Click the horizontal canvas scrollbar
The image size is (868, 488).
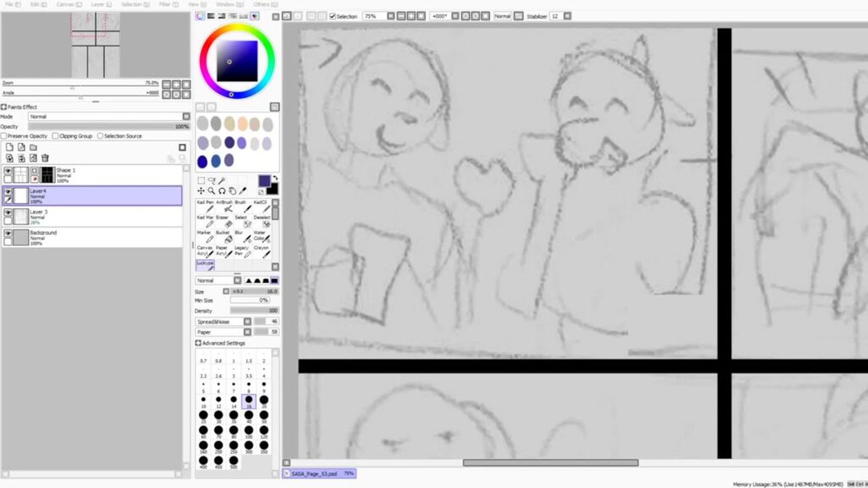point(550,463)
